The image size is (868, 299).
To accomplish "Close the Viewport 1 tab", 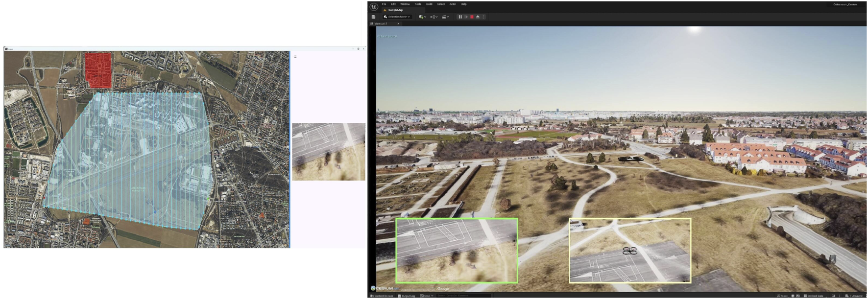I will coord(398,23).
